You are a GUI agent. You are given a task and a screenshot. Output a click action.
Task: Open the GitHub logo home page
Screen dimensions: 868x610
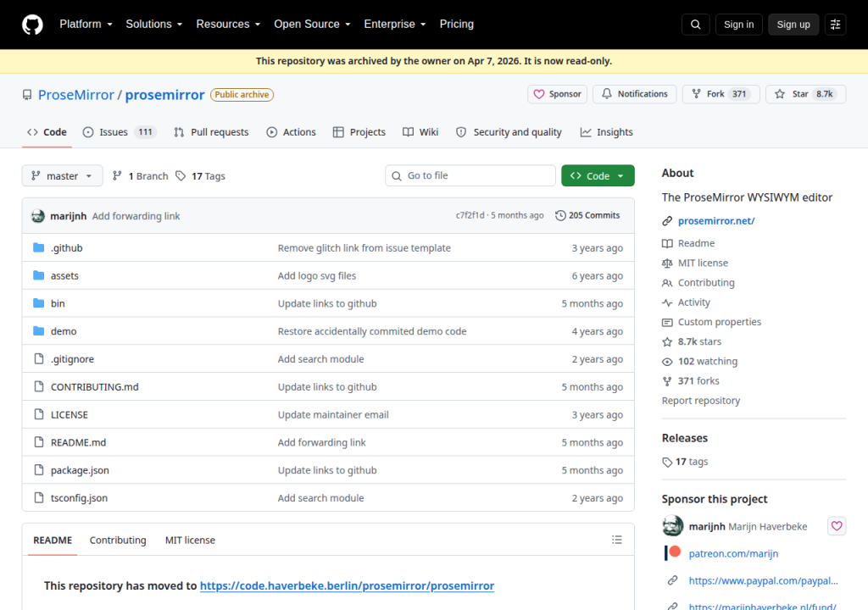click(x=32, y=25)
